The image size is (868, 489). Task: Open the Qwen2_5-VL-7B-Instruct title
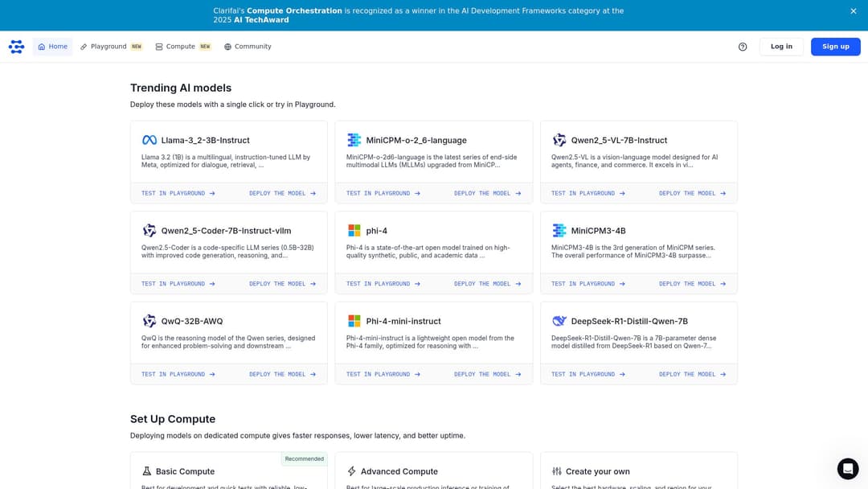coord(619,140)
